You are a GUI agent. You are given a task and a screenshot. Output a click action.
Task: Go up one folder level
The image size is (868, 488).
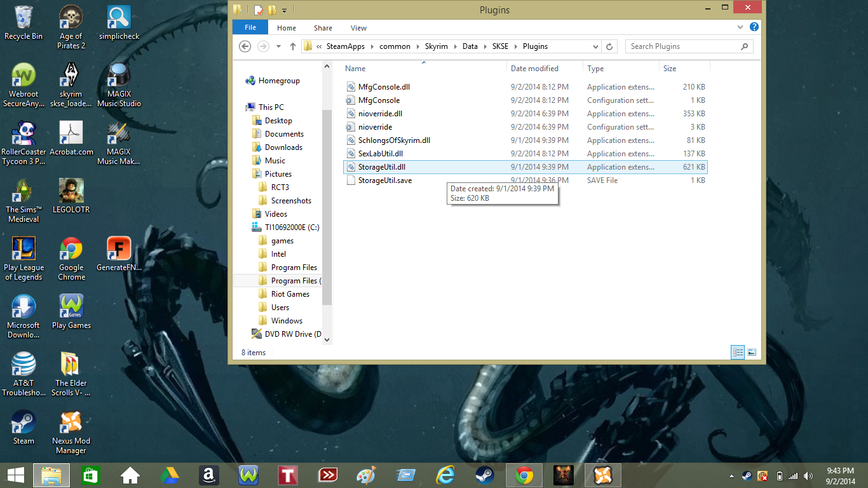(293, 46)
